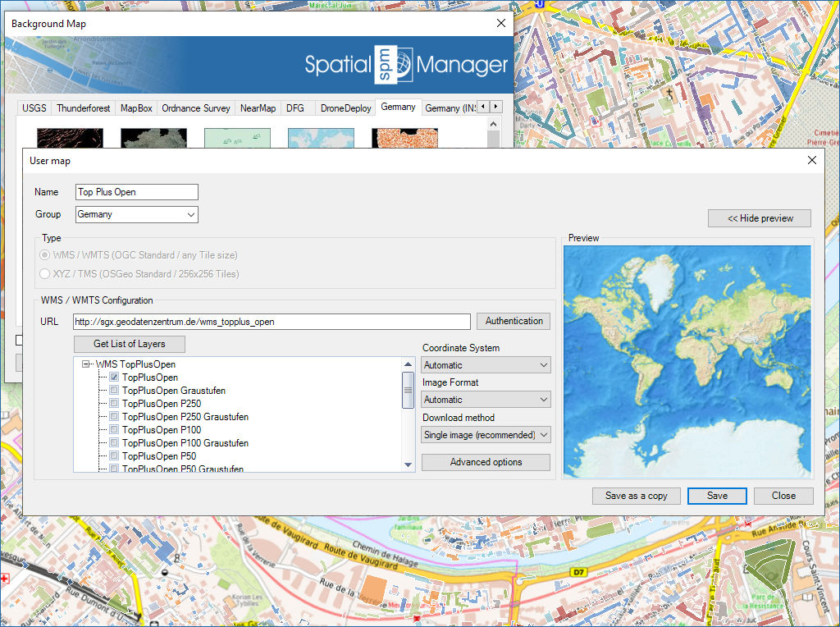Image resolution: width=840 pixels, height=627 pixels.
Task: Tick TopPlusOpen P250 Graustufen checkbox
Action: 114,416
